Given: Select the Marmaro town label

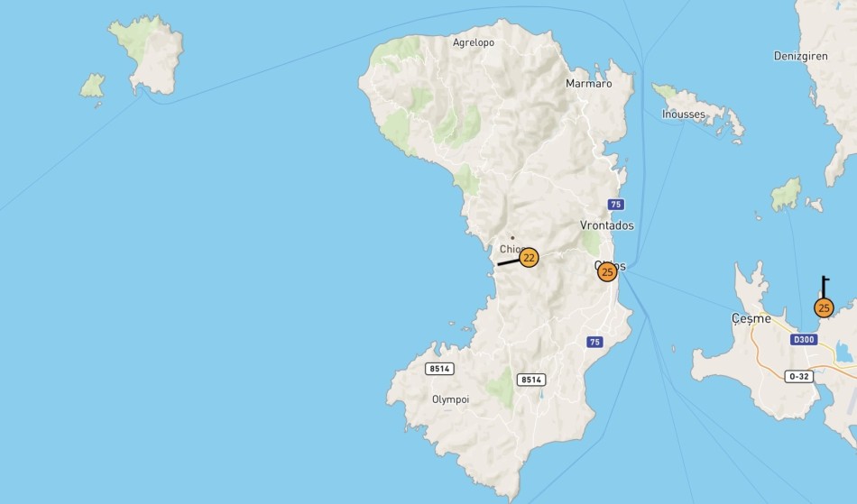Looking at the screenshot, I should pos(589,84).
